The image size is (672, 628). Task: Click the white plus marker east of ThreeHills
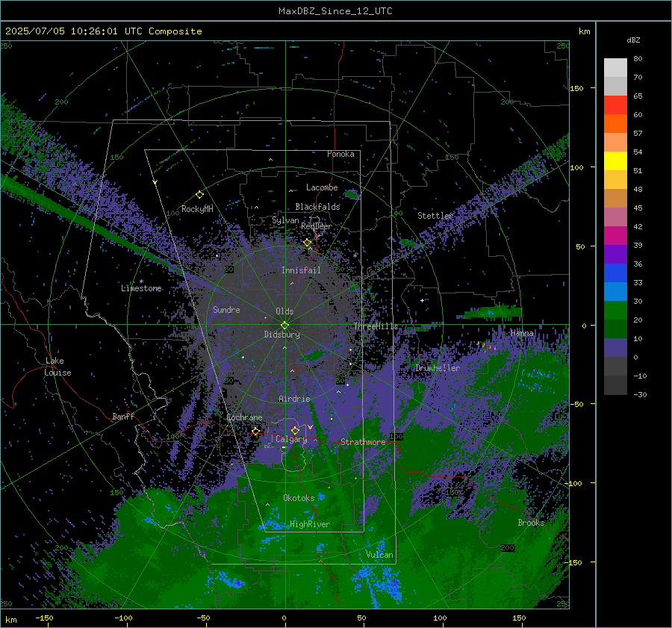pos(422,300)
